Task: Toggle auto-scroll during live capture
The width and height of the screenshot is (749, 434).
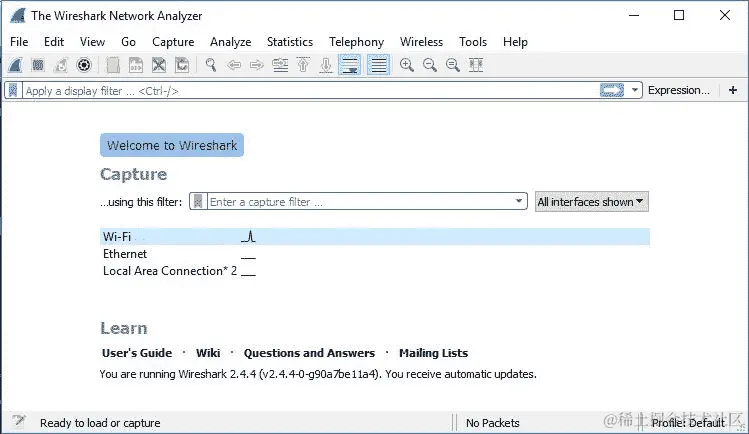Action: [350, 65]
